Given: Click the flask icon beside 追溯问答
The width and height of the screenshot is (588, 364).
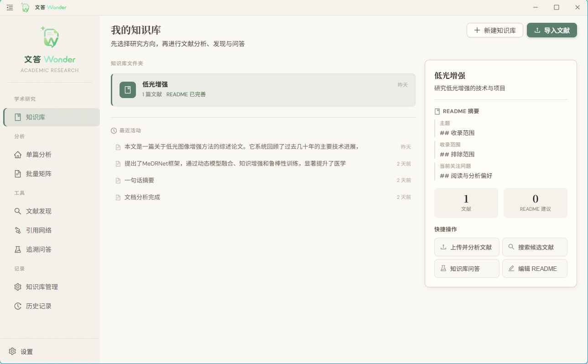Looking at the screenshot, I should 18,250.
